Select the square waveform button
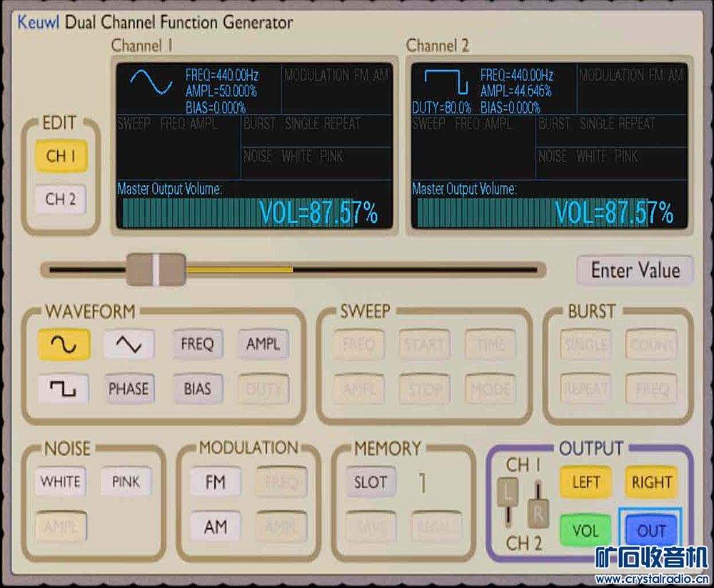Viewport: 714px width, 588px height. tap(64, 389)
